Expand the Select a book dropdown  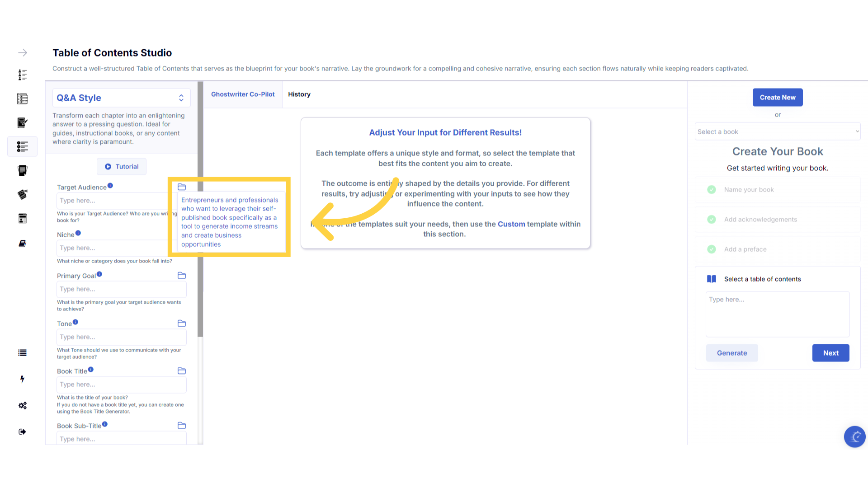777,132
